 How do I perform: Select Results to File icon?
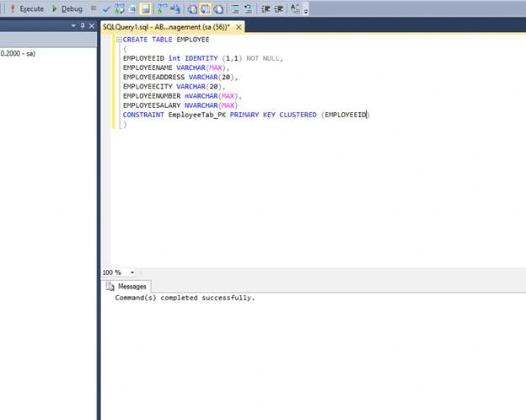point(218,8)
